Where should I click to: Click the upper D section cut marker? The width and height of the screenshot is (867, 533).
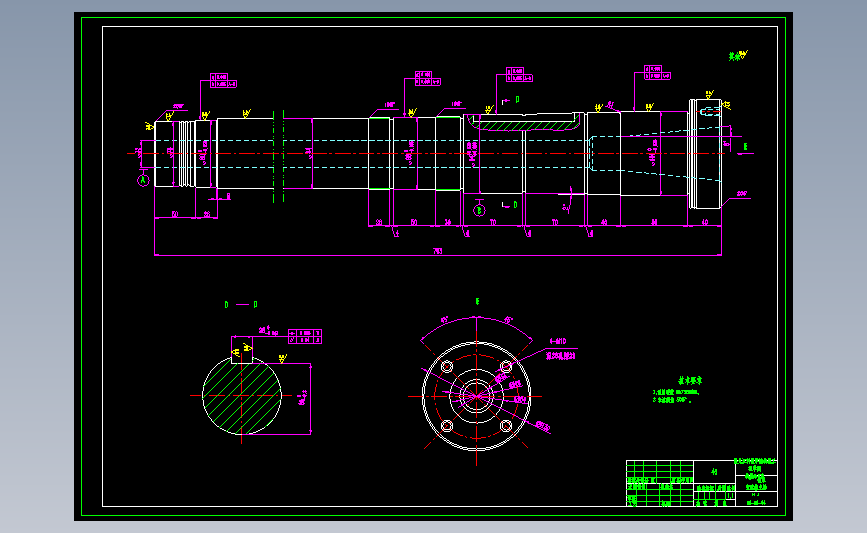tap(511, 101)
